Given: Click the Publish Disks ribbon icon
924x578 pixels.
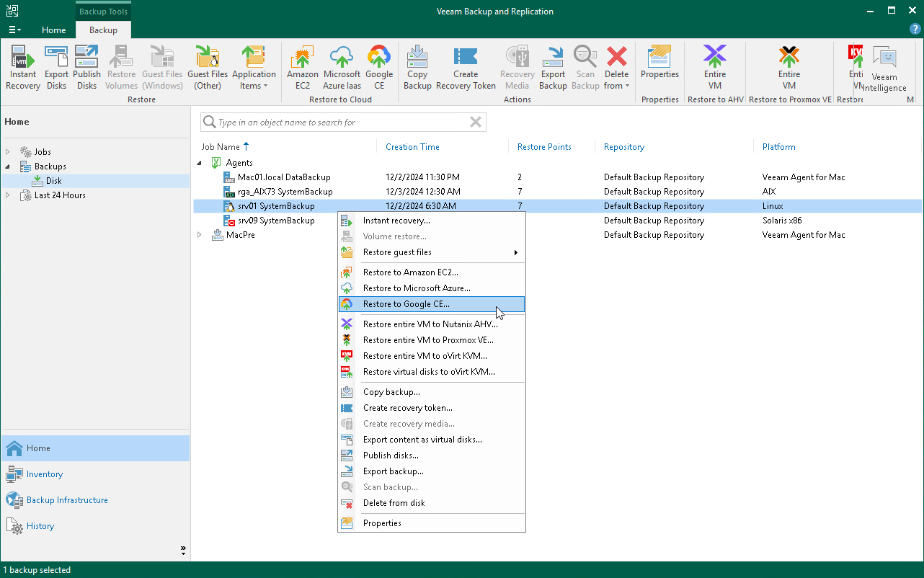Looking at the screenshot, I should [x=86, y=68].
